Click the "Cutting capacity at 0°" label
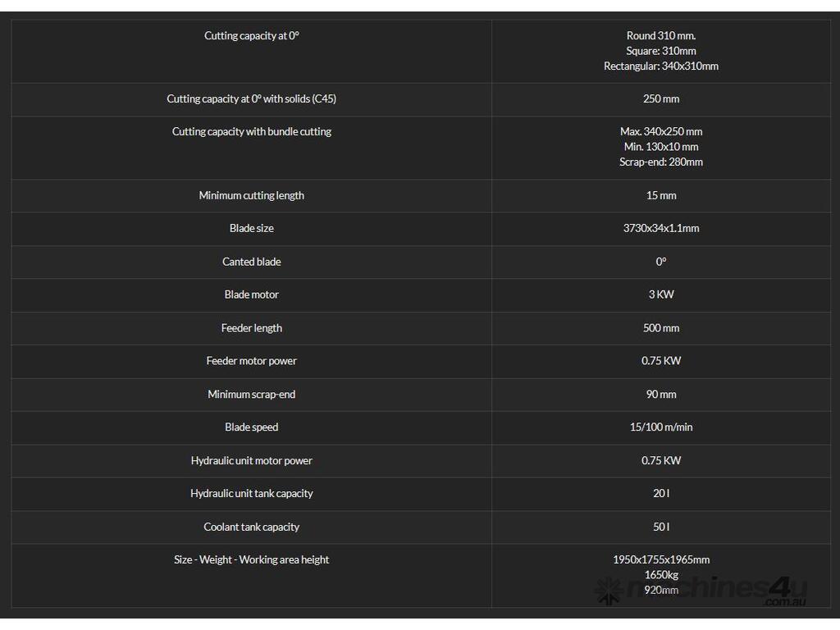Screen dimensions: 840x630 click(x=251, y=35)
